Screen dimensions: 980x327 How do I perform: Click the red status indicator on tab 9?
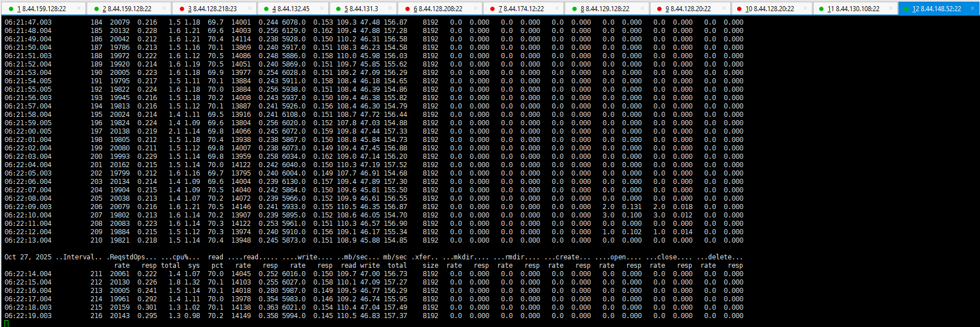pos(659,9)
